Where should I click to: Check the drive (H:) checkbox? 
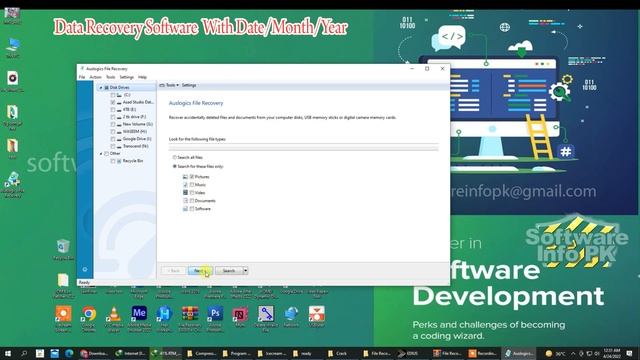[113, 132]
